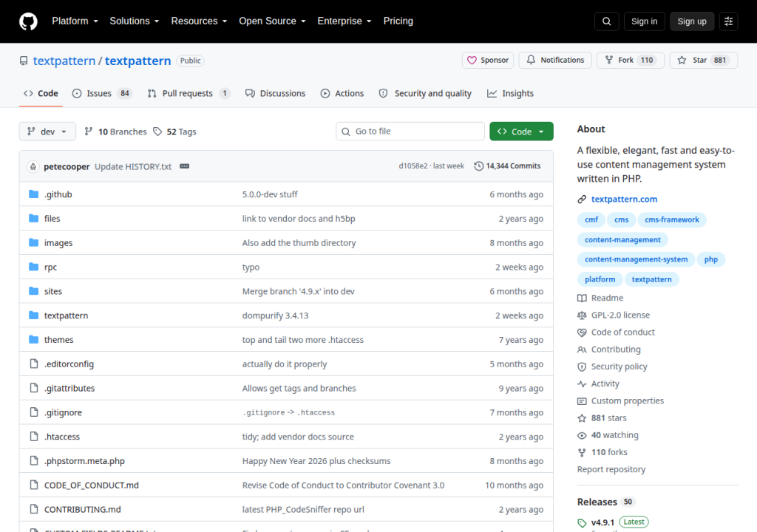Screen dimensions: 757x532
Task: Switch to the Security and quality tab
Action: pyautogui.click(x=425, y=94)
